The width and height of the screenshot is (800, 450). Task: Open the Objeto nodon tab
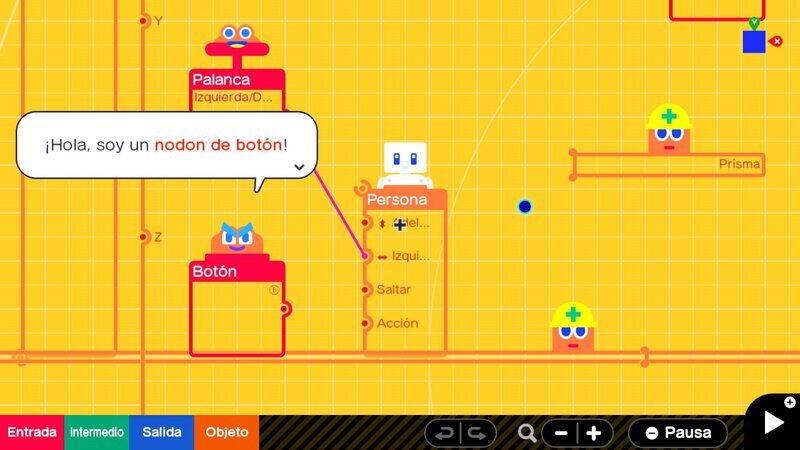[x=227, y=432]
